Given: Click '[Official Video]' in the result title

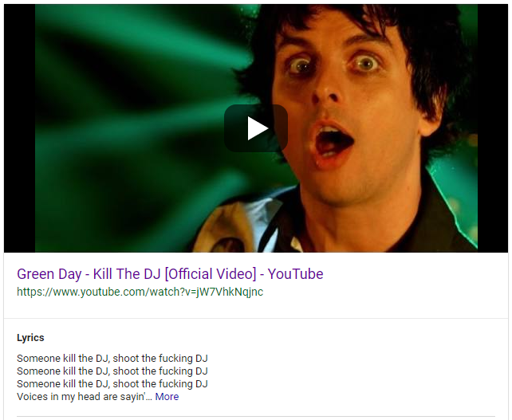Looking at the screenshot, I should [x=211, y=274].
